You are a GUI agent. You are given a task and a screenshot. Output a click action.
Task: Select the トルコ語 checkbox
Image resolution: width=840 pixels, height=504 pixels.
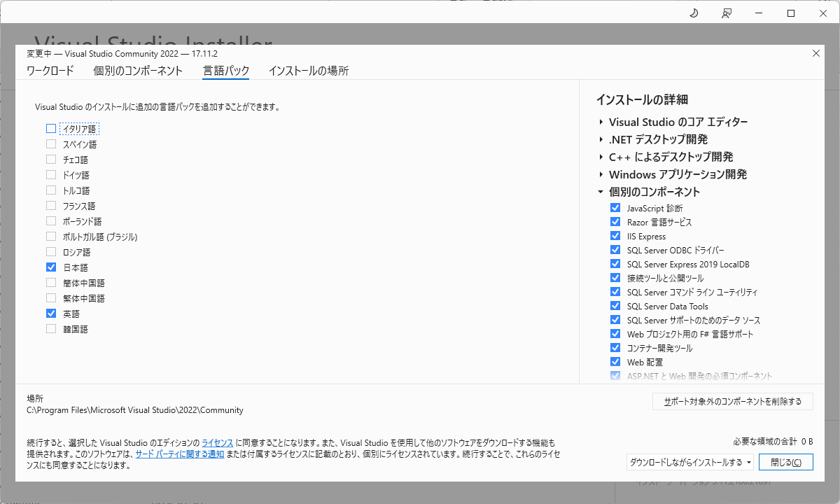pos(51,190)
